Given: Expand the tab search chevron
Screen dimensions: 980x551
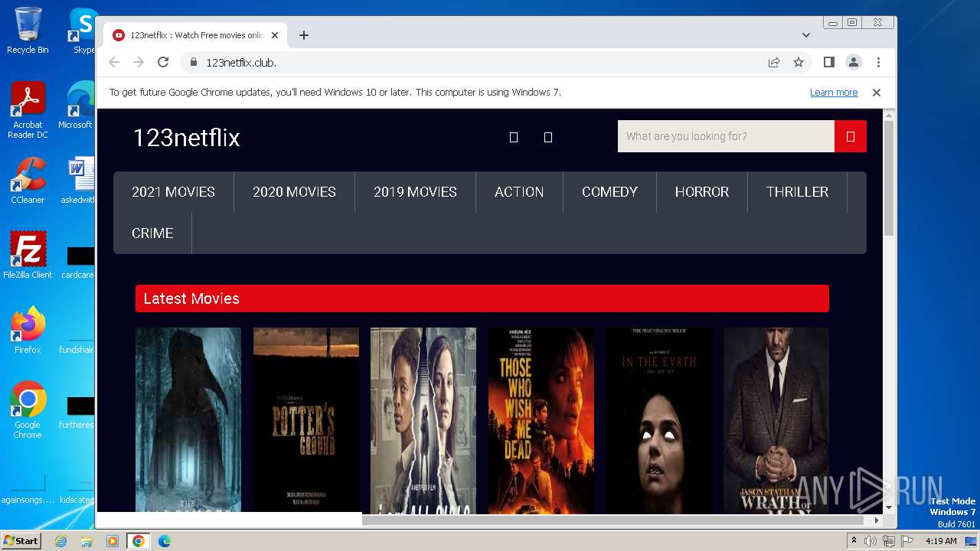Looking at the screenshot, I should pyautogui.click(x=806, y=35).
